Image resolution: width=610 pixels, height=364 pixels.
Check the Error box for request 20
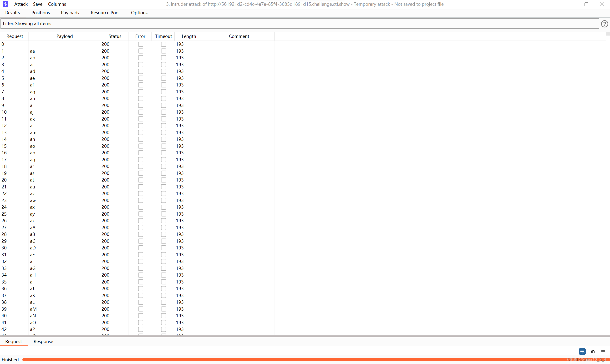141,180
